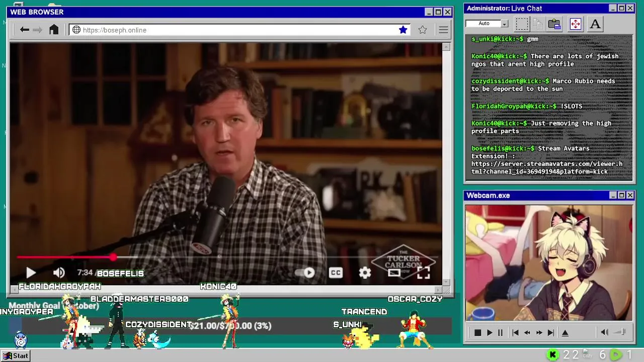Image resolution: width=644 pixels, height=362 pixels.
Task: Toggle closed captions on the video
Action: pyautogui.click(x=336, y=273)
